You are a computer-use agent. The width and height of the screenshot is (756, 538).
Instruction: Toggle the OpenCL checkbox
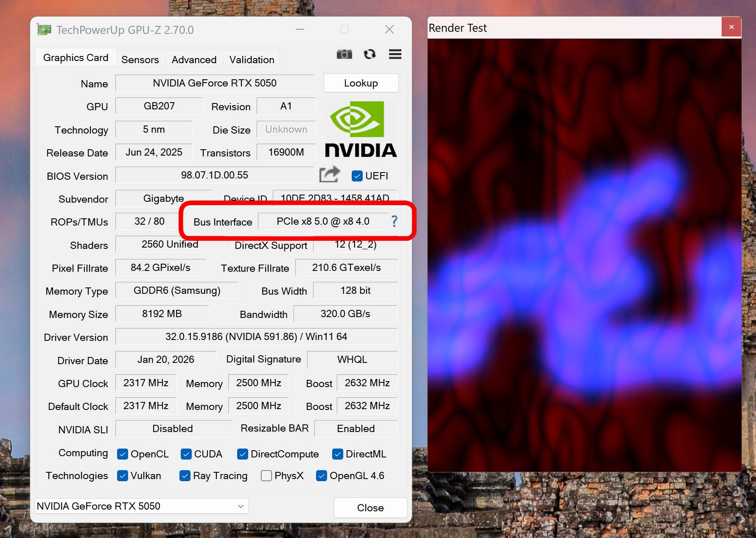tap(123, 454)
